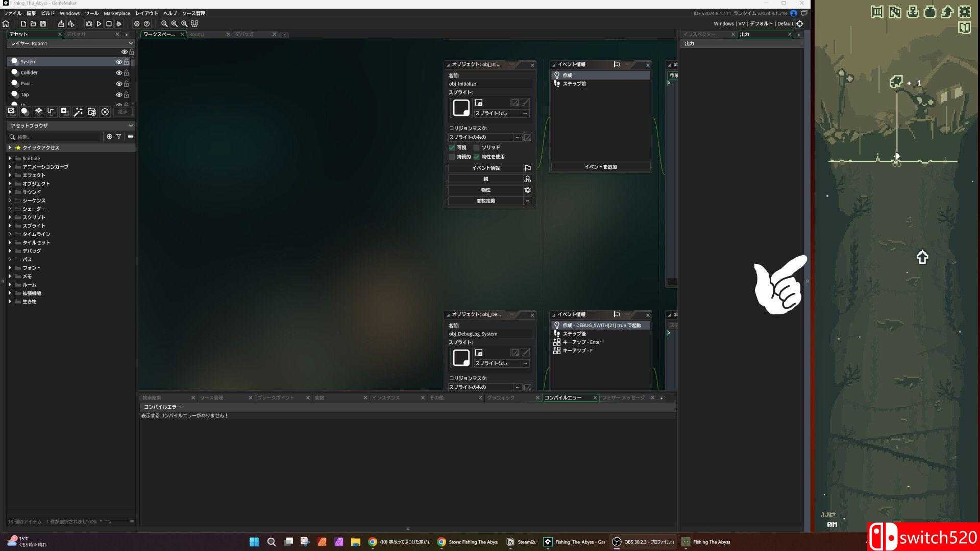Expand the スプライト asset folder
This screenshot has width=980, height=551.
coord(10,226)
